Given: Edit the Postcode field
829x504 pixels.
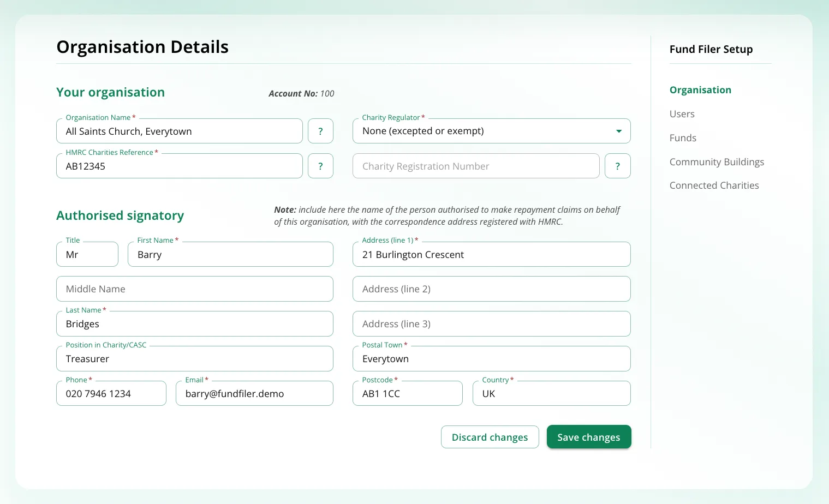Looking at the screenshot, I should coord(408,393).
